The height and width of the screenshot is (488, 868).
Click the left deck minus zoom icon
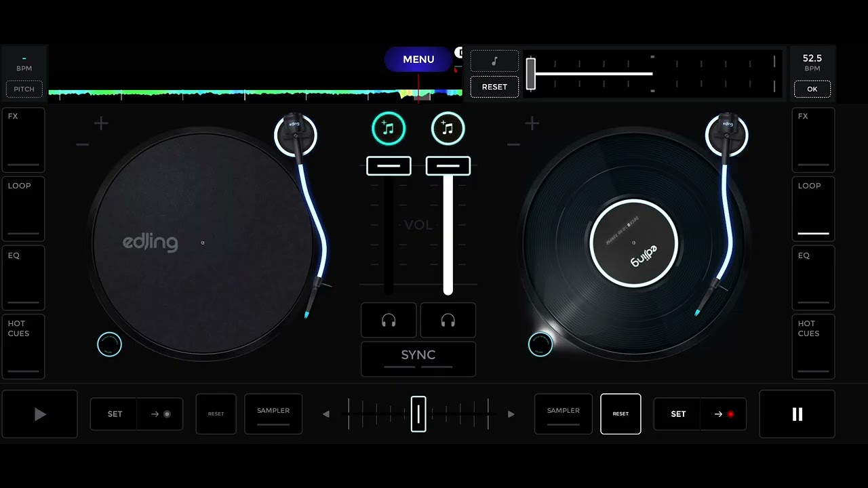82,144
